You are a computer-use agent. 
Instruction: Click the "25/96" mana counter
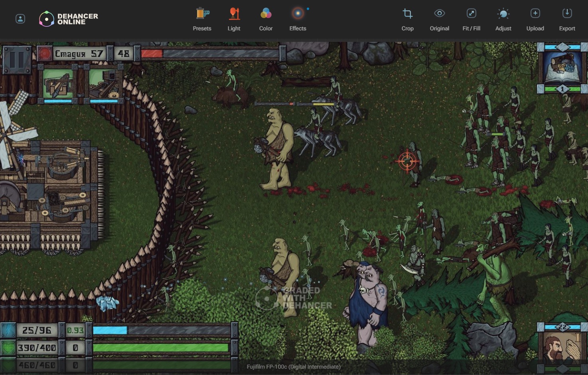click(x=37, y=330)
